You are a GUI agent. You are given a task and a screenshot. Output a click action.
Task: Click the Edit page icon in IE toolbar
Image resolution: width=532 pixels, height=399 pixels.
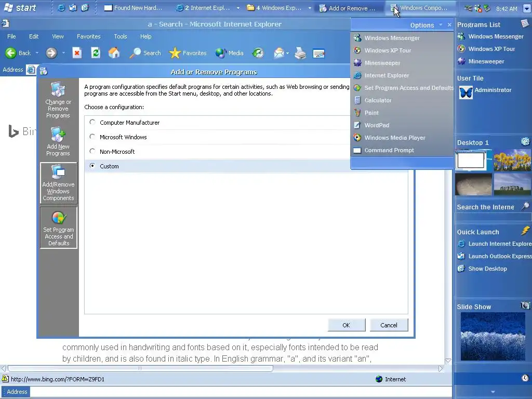[318, 54]
